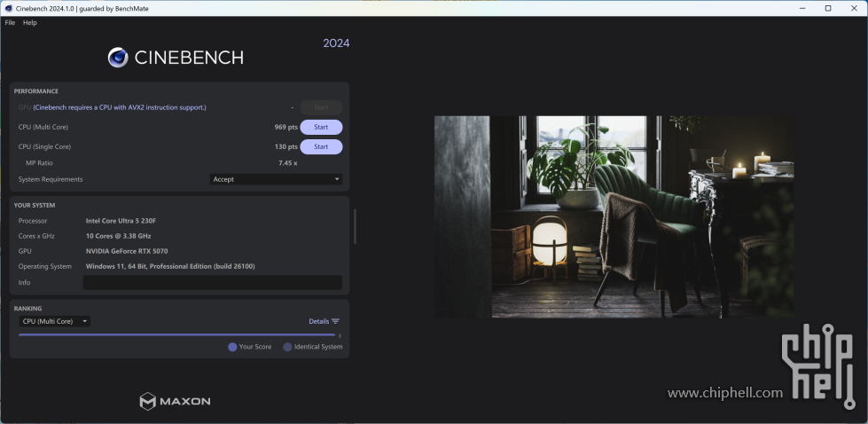Minimize the Cinebench window

[x=802, y=8]
